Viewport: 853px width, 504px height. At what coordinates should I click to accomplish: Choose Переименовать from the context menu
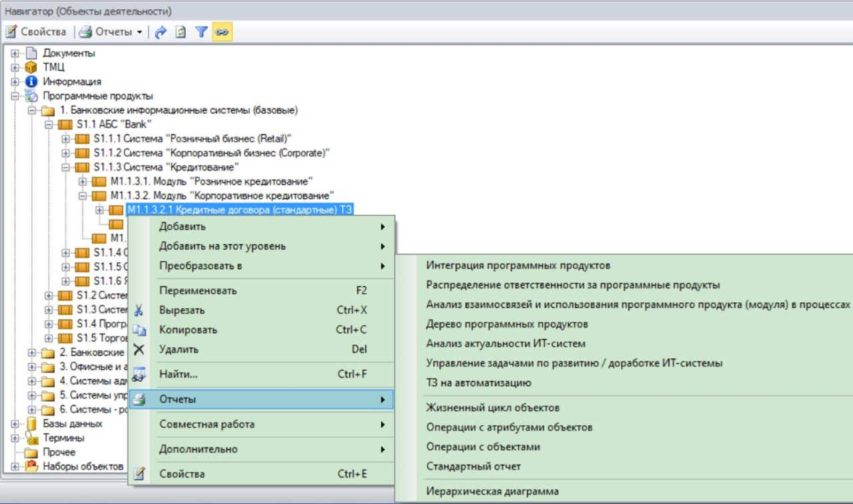tap(198, 291)
